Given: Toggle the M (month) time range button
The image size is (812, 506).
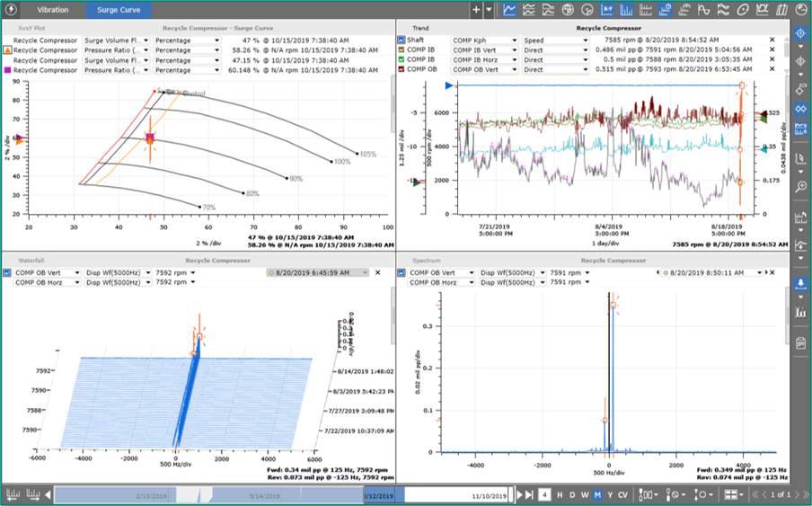Looking at the screenshot, I should click(597, 494).
